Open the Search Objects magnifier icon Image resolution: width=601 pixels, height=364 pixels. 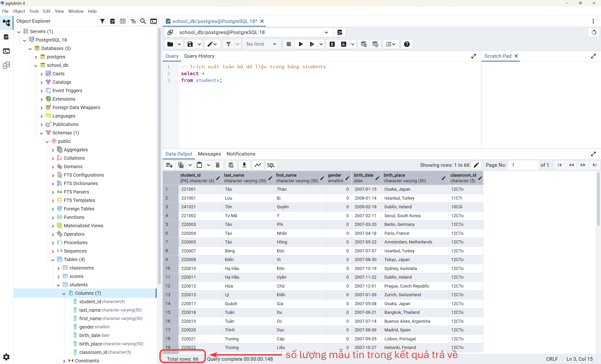pyautogui.click(x=143, y=21)
